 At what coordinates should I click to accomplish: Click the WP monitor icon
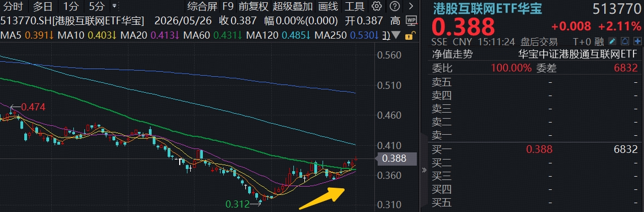411,20
